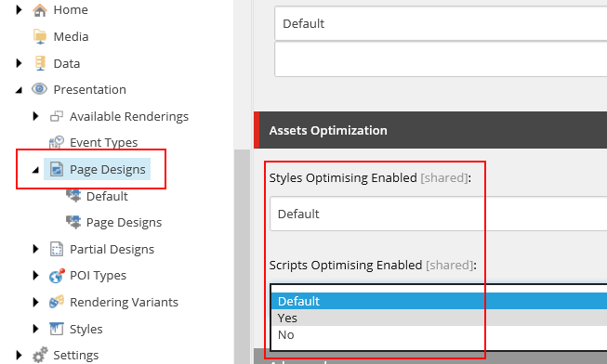Click the POI Types globe icon
Viewport: 607px width, 364px height.
(x=57, y=276)
